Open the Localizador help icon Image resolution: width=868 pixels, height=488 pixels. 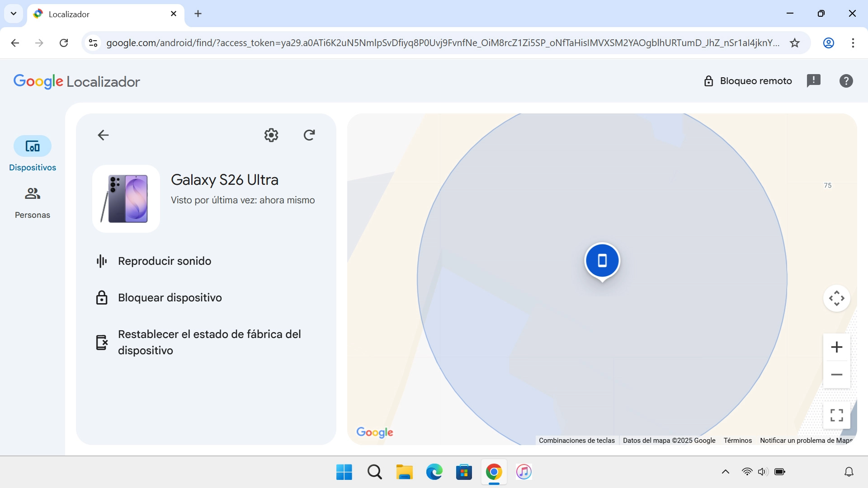[845, 80]
